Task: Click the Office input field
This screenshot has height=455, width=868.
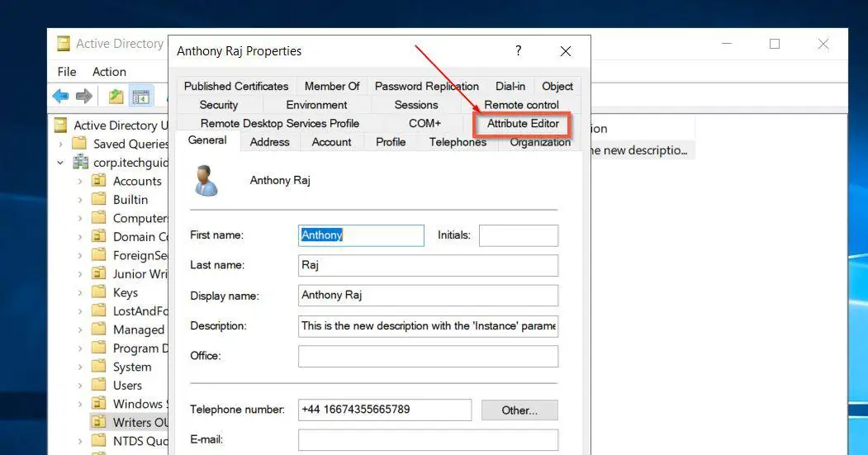Action: click(x=428, y=356)
